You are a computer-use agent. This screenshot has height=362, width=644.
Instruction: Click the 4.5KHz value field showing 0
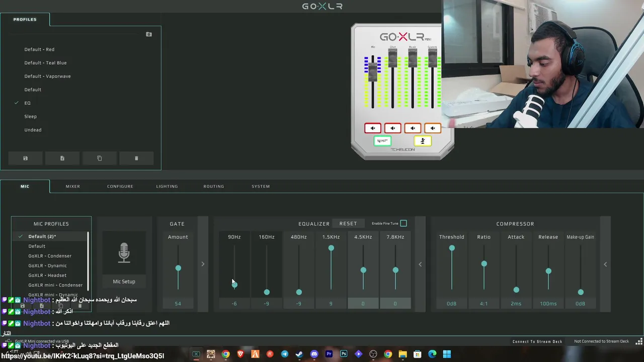[363, 304]
